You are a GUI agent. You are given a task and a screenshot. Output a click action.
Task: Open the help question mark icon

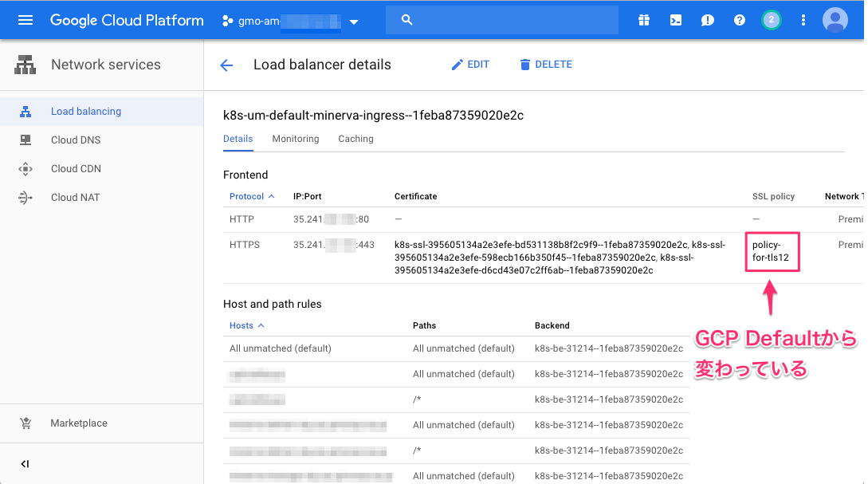point(740,20)
